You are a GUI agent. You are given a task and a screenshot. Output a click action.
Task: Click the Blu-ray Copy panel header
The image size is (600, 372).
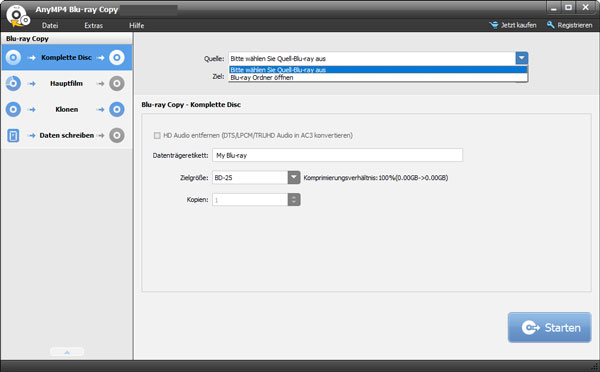pos(67,38)
